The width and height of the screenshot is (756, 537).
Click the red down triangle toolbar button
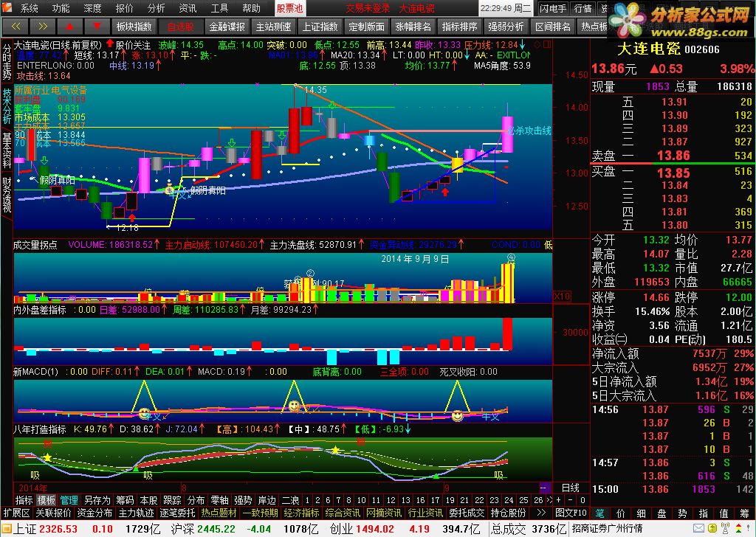97,27
